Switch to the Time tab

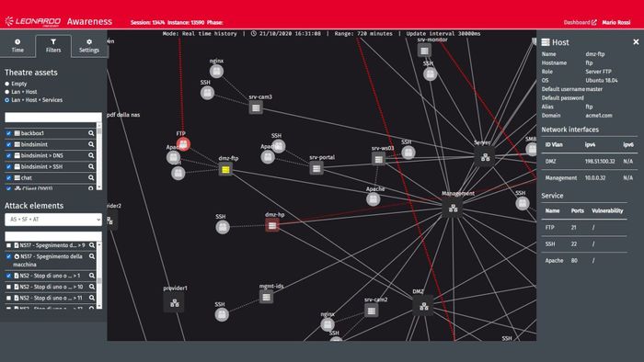pos(17,46)
